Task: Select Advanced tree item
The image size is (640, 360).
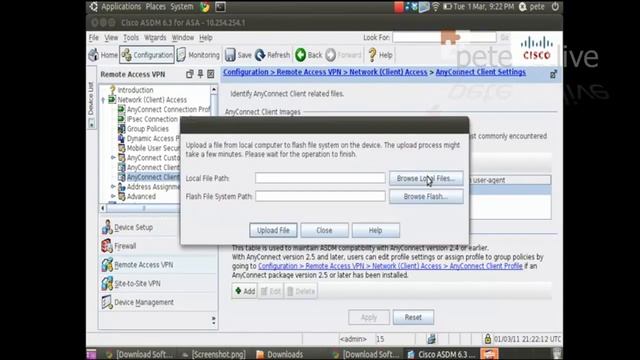Action: coord(141,196)
